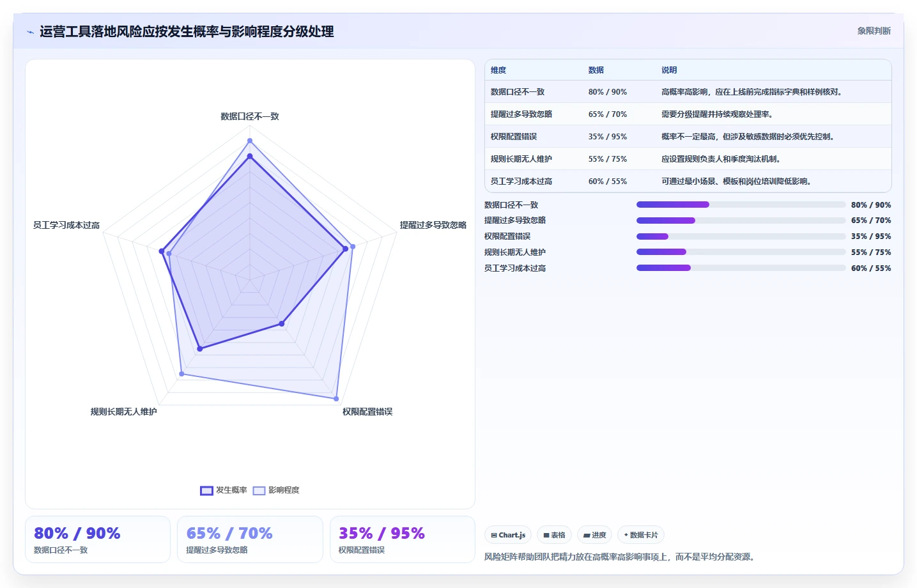Viewport: 917px width, 588px height.
Task: Click radar axis label 提醒过多导致忽略
Action: 433,225
